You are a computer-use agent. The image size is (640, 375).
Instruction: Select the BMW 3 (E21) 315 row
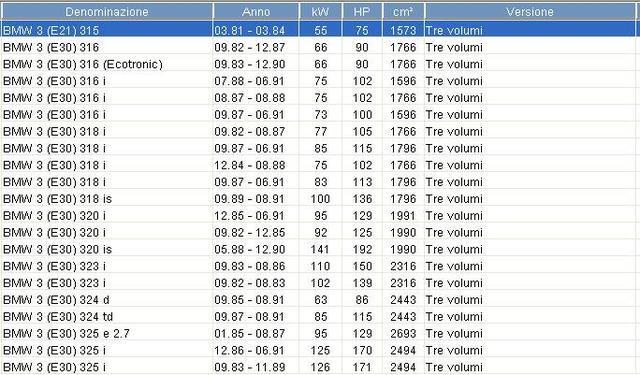(x=318, y=30)
